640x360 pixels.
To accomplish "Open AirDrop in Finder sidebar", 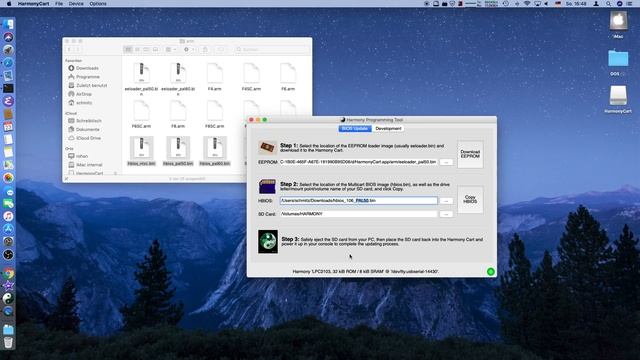I will tap(84, 94).
